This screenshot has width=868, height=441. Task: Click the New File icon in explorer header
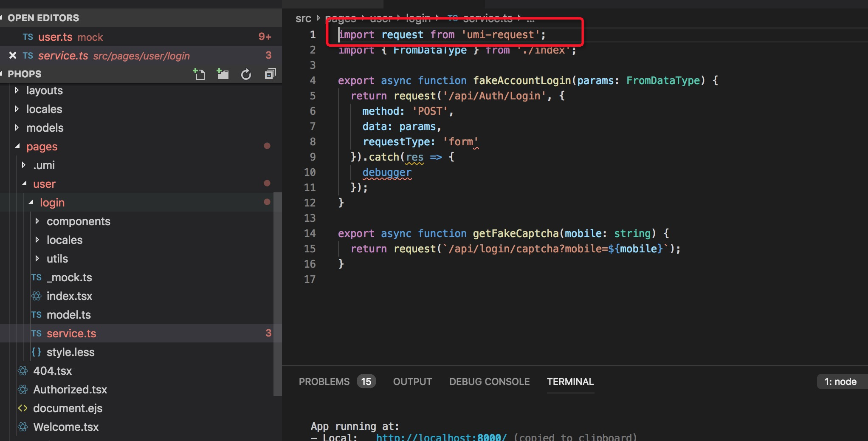click(199, 74)
